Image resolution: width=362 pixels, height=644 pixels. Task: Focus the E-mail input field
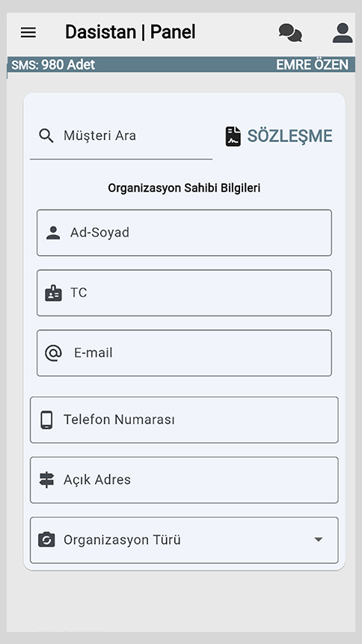pyautogui.click(x=184, y=353)
